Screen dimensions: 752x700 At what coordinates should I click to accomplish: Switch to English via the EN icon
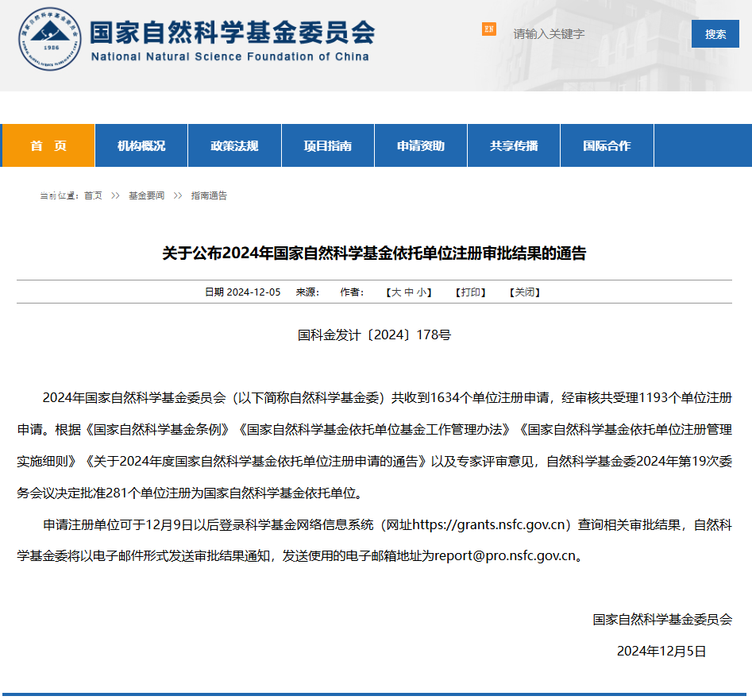(x=488, y=29)
